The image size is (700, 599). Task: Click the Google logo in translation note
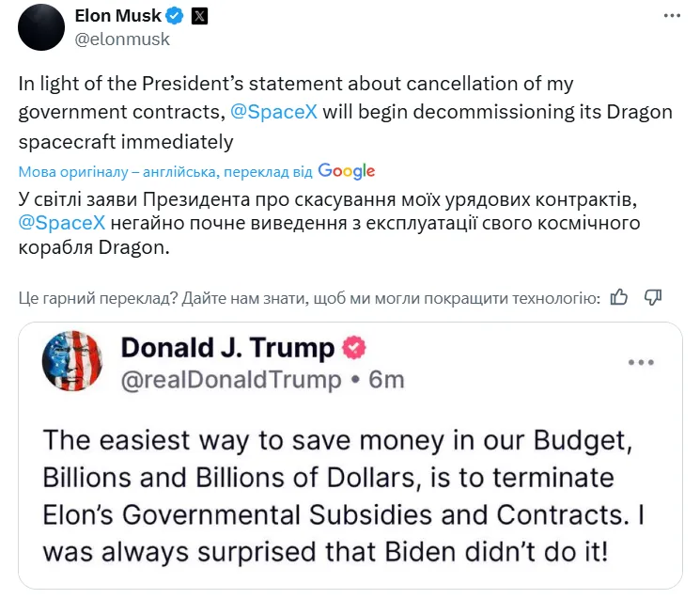pos(347,171)
